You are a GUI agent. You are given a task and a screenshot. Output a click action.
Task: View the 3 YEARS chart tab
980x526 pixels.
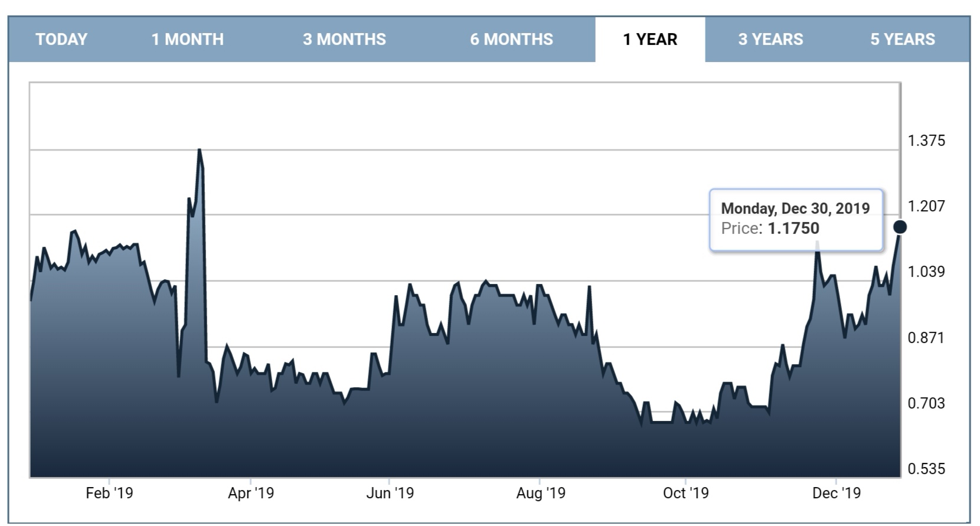[770, 40]
